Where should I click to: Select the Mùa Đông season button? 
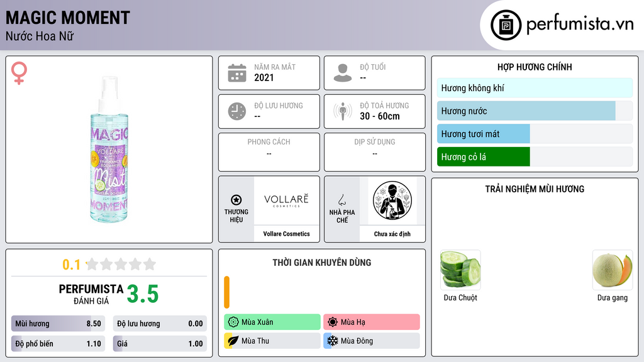click(372, 341)
